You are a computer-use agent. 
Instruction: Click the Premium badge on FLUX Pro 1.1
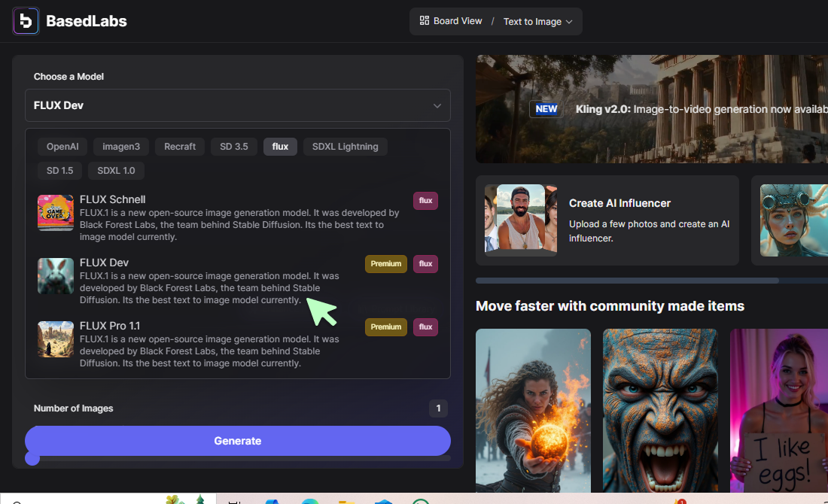(386, 327)
